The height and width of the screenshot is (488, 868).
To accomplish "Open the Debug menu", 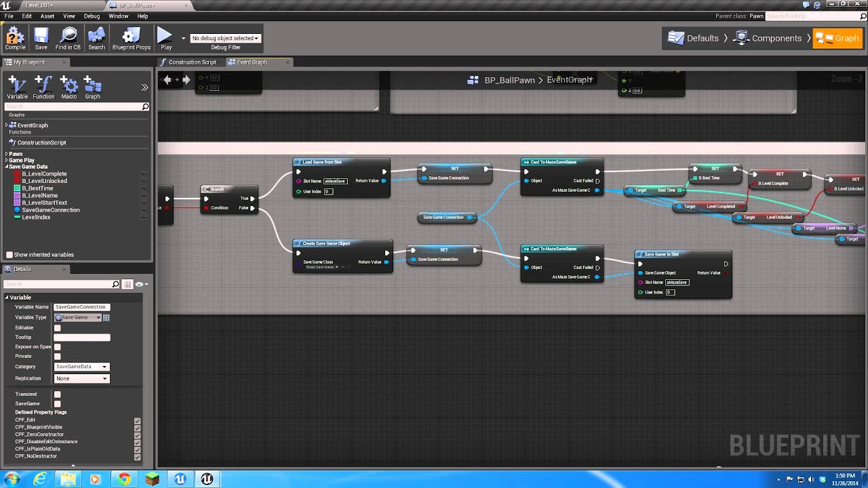I will (x=92, y=16).
